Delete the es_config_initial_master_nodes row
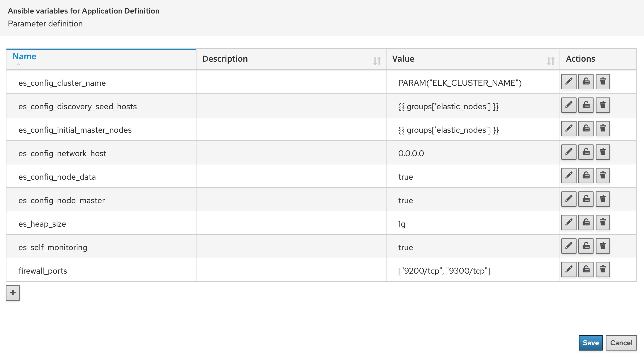This screenshot has width=644, height=357. coord(603,129)
